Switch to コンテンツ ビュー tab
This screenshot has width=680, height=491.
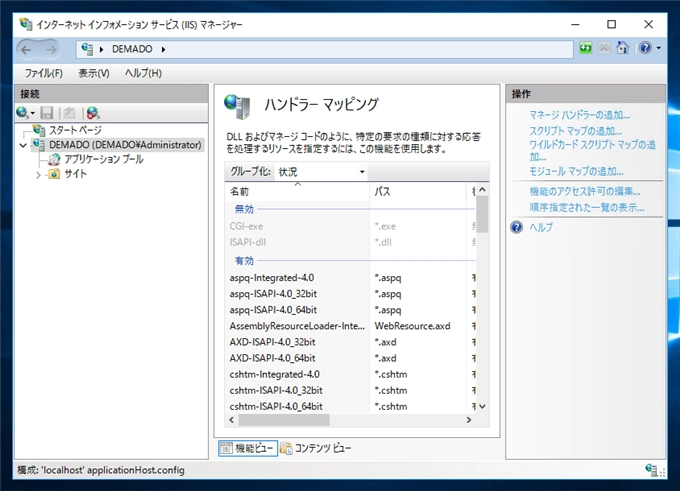click(x=316, y=448)
